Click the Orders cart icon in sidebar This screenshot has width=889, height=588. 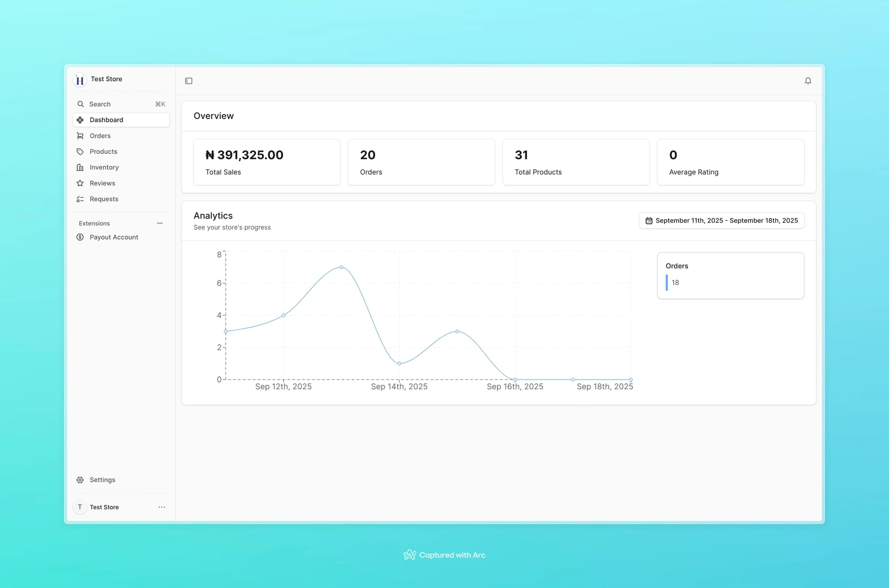(80, 136)
